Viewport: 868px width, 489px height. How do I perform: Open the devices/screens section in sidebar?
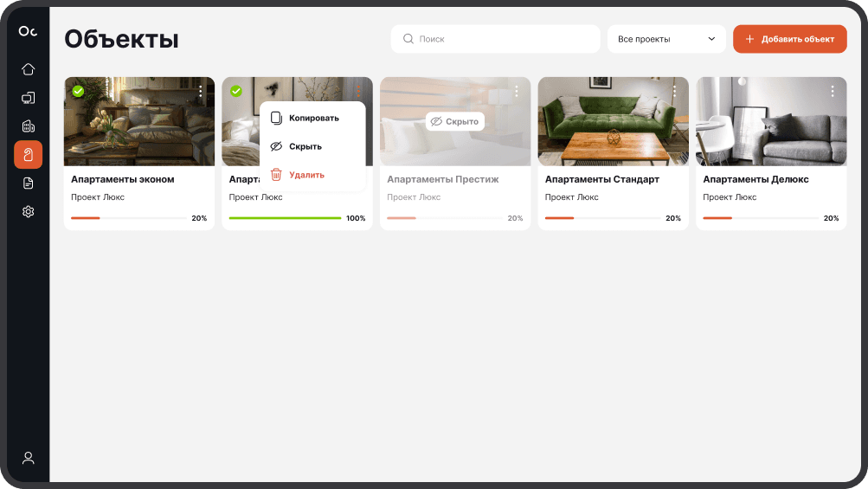click(x=28, y=98)
